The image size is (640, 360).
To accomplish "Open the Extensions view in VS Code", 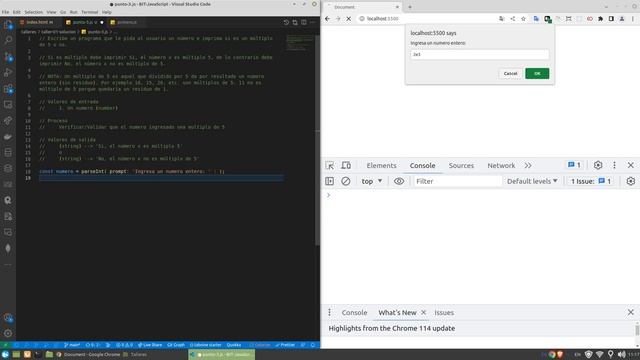I will pyautogui.click(x=8, y=89).
